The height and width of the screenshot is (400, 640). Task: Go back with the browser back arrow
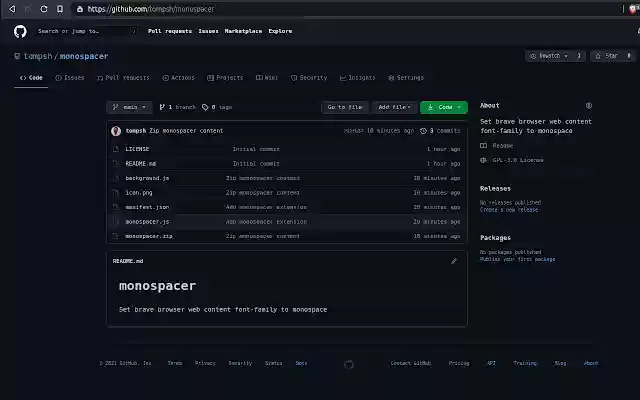click(x=12, y=9)
